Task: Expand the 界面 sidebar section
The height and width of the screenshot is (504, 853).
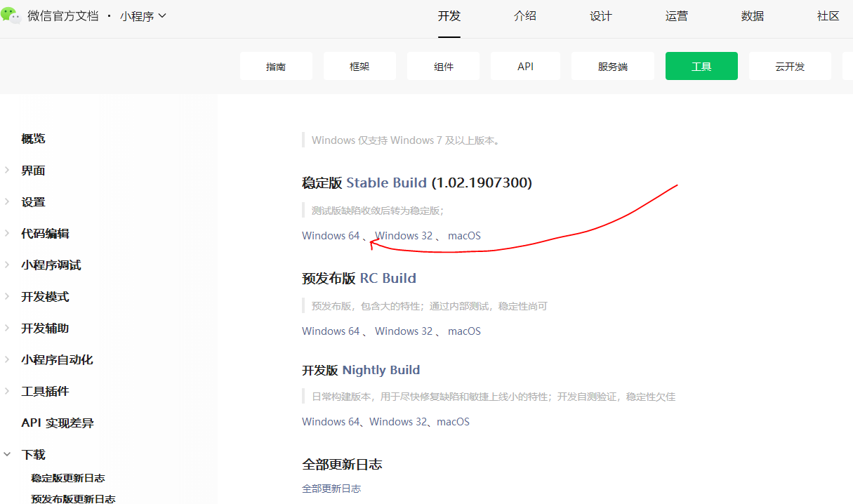Action: click(x=32, y=170)
